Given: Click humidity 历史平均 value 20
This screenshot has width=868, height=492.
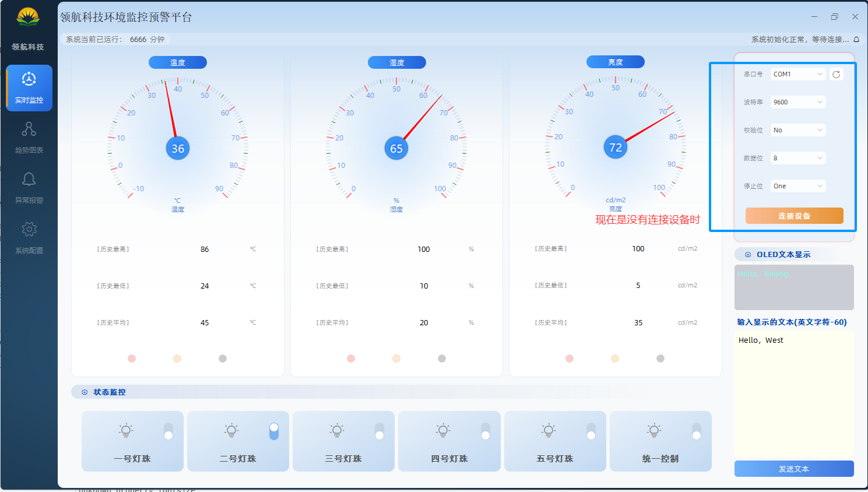Looking at the screenshot, I should tap(424, 322).
